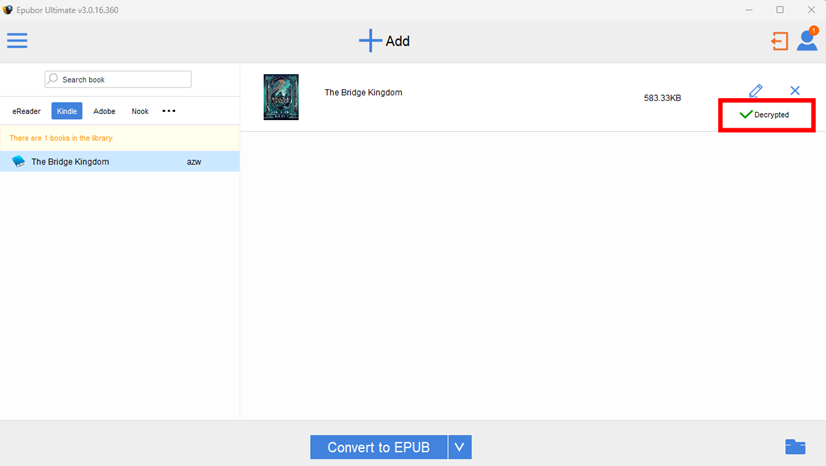Viewport: 826px width, 466px height.
Task: Click the Decrypted status label
Action: 771,115
